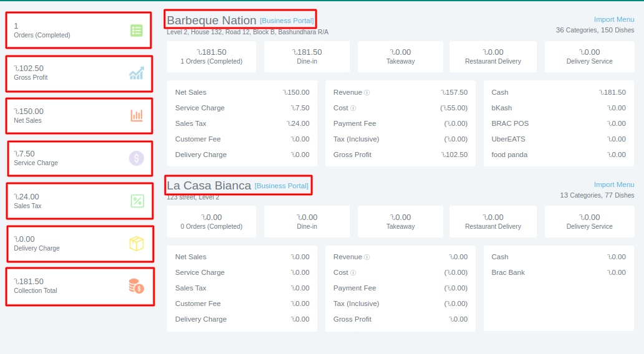
Task: Click the info icon beside Barbeque Nation Cost
Action: tap(353, 108)
